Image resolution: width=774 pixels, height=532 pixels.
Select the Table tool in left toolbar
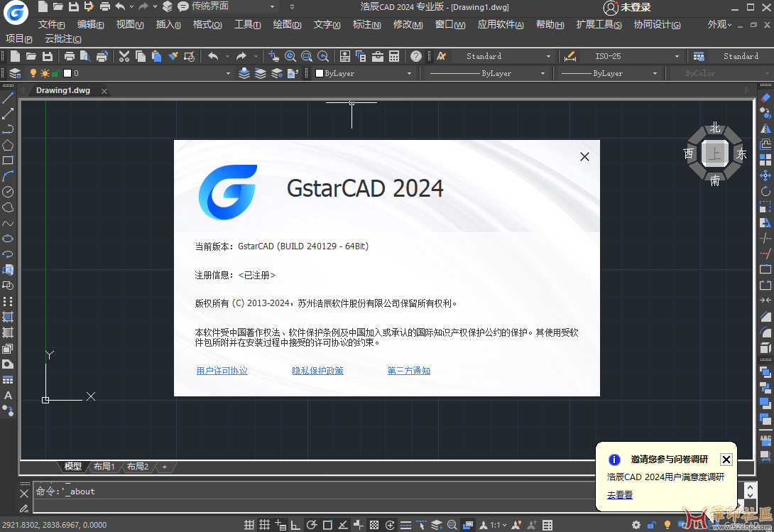tap(7, 380)
